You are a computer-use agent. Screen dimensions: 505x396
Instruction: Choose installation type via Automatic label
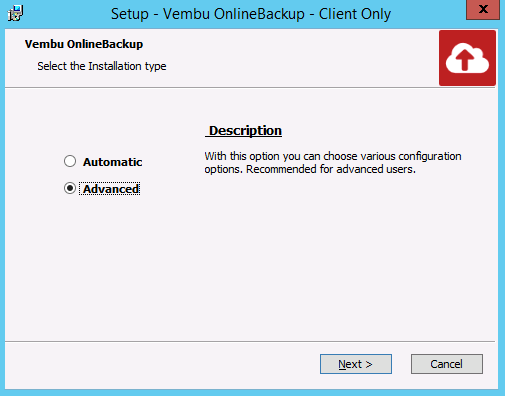(113, 162)
